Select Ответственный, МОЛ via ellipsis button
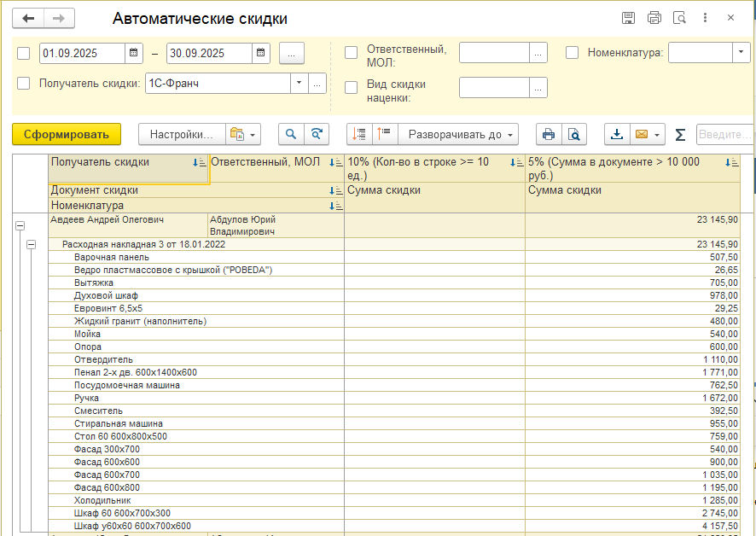 (x=538, y=53)
